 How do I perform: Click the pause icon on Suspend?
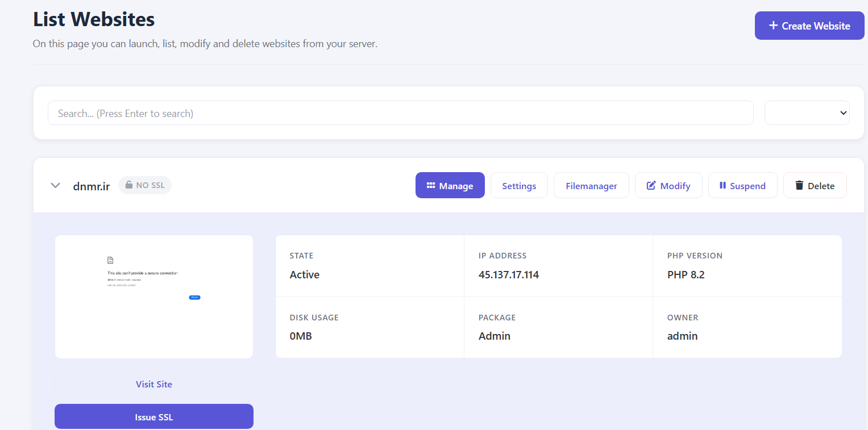[722, 185]
